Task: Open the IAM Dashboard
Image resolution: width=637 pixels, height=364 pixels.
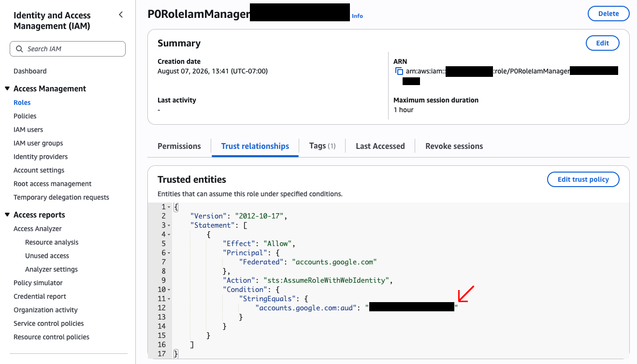Action: [30, 71]
